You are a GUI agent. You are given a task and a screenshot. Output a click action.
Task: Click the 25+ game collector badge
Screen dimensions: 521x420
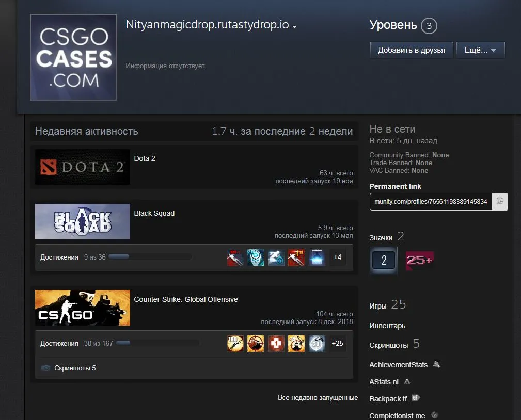coord(420,260)
